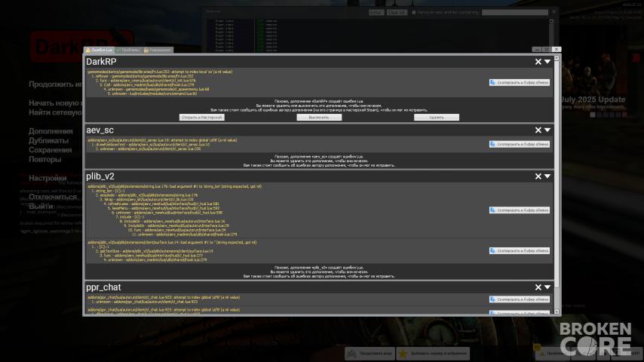Dismiss the ppr_chat error section with X
This screenshot has width=644, height=362.
pos(538,287)
